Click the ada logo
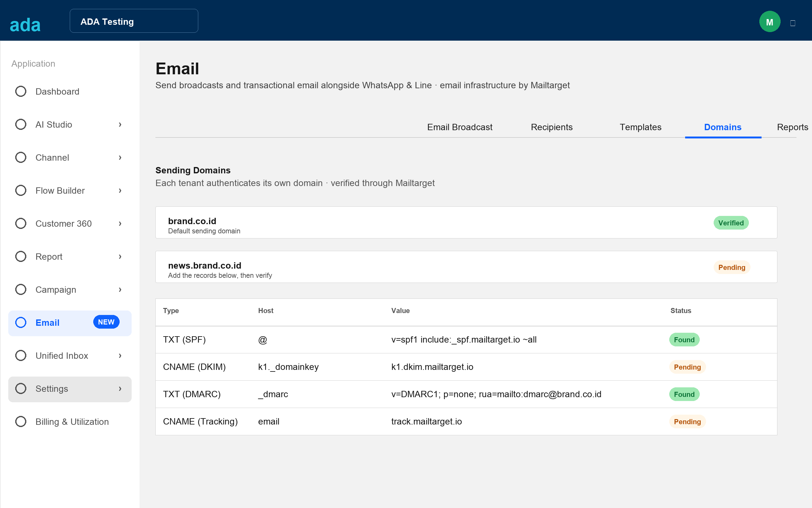The height and width of the screenshot is (508, 812). point(25,25)
